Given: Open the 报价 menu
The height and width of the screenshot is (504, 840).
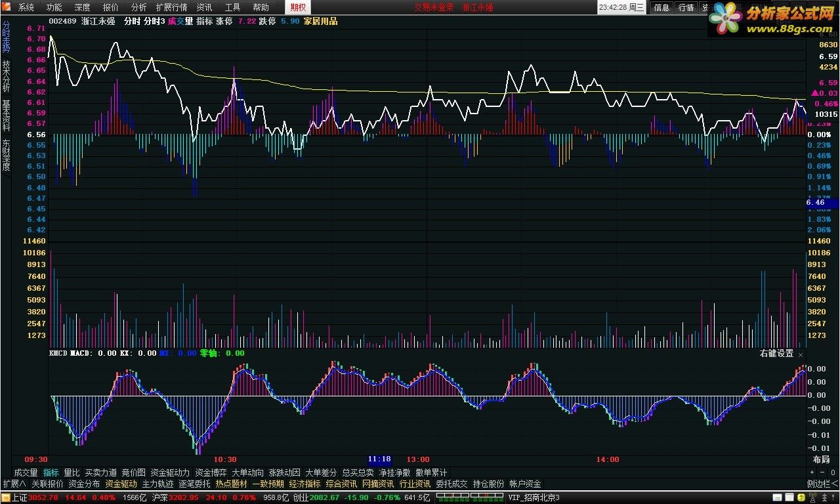Looking at the screenshot, I should click(x=111, y=8).
